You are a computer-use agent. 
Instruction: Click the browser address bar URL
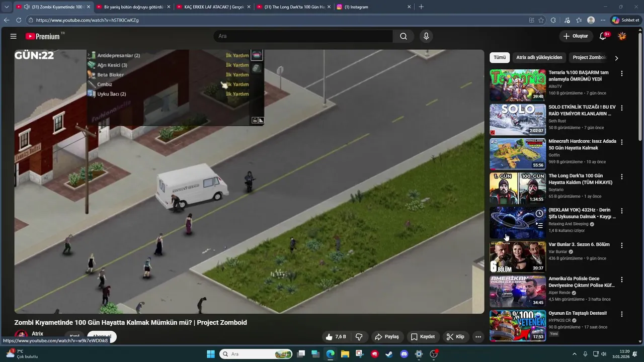(87, 20)
